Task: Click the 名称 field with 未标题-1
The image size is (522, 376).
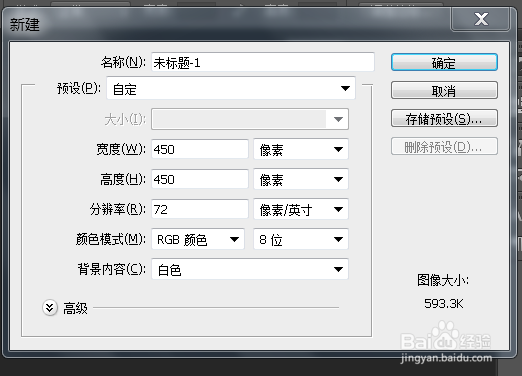Action: click(263, 62)
